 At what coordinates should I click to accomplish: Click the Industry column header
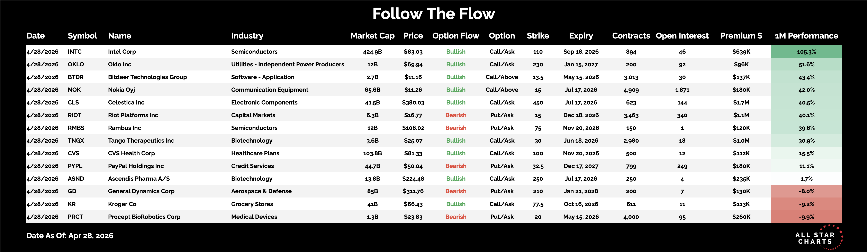click(247, 36)
